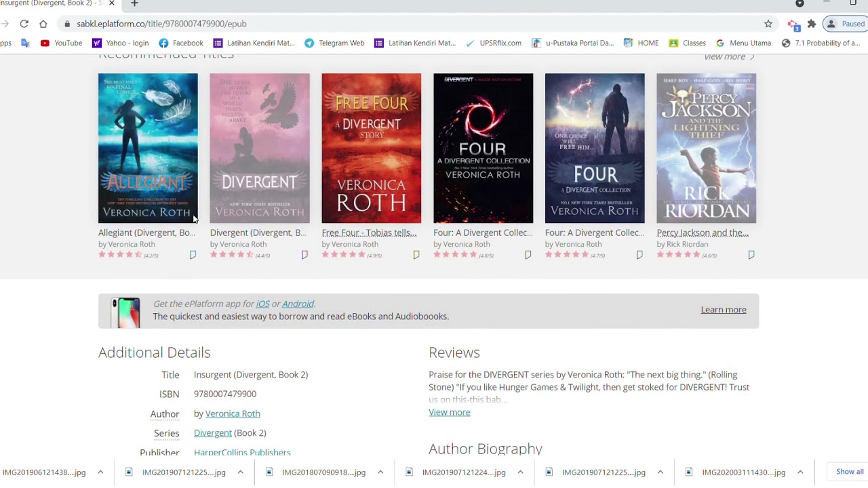Bookmark the red Four: A Divergent Collection title
The height and width of the screenshot is (488, 868).
click(x=528, y=255)
